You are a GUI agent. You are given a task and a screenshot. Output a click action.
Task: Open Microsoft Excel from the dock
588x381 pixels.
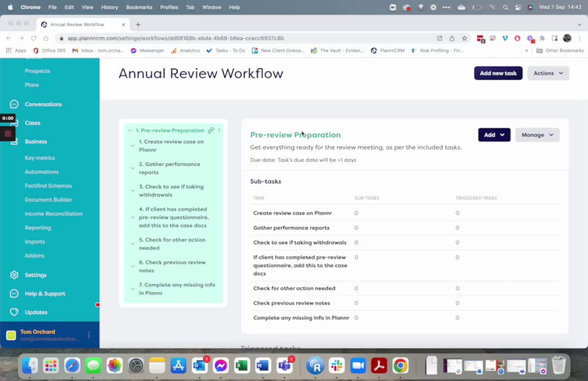[x=242, y=365]
